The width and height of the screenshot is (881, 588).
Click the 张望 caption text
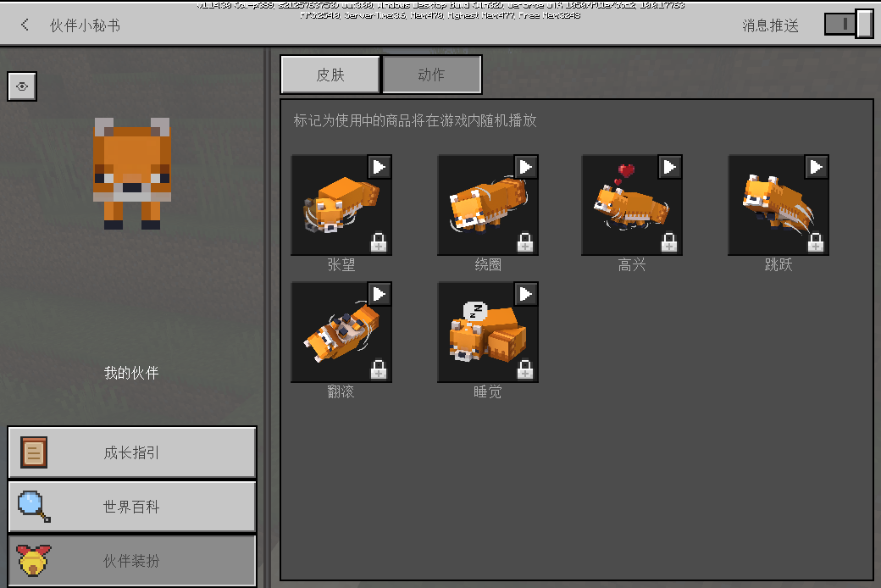[341, 264]
